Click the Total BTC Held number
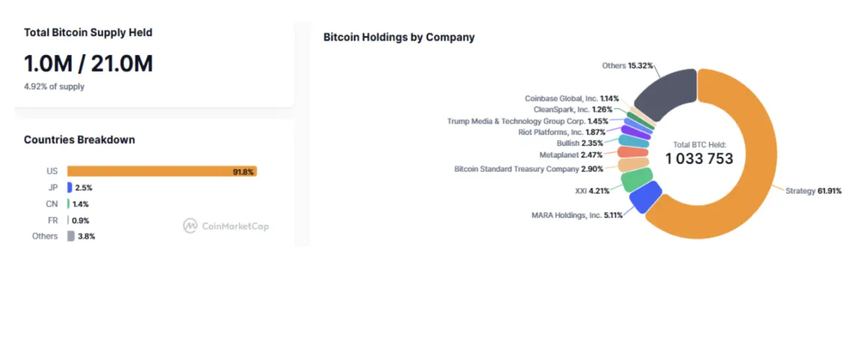The width and height of the screenshot is (868, 358). pos(699,159)
